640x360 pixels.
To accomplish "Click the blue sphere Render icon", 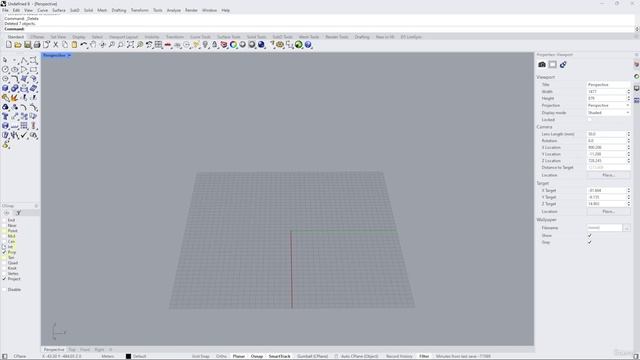I will click(x=261, y=44).
